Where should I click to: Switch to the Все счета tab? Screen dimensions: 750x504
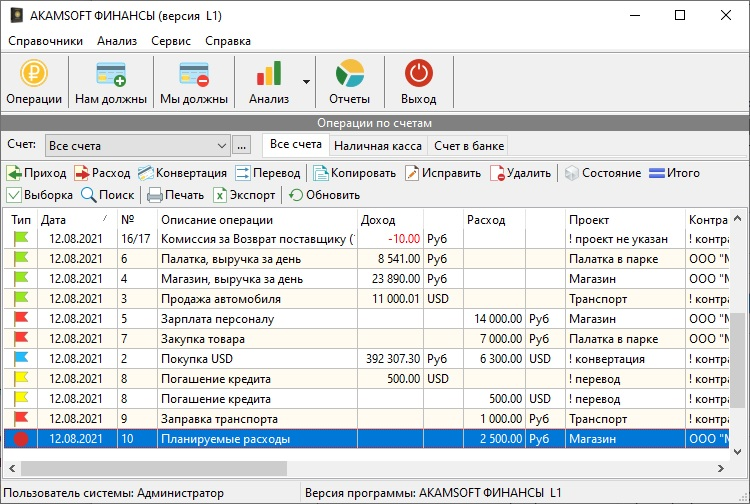pyautogui.click(x=296, y=144)
